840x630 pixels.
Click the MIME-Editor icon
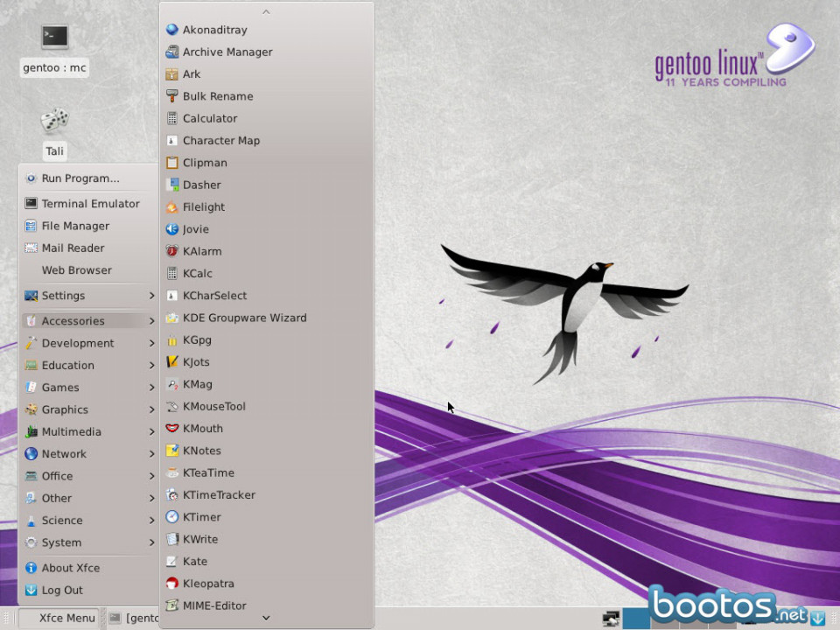(x=172, y=605)
